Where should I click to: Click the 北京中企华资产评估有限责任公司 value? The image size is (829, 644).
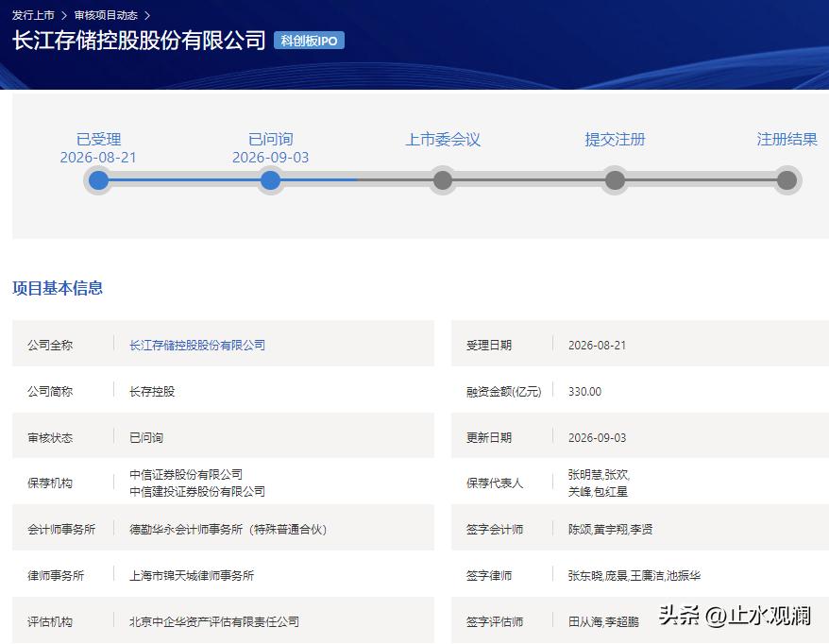214,621
